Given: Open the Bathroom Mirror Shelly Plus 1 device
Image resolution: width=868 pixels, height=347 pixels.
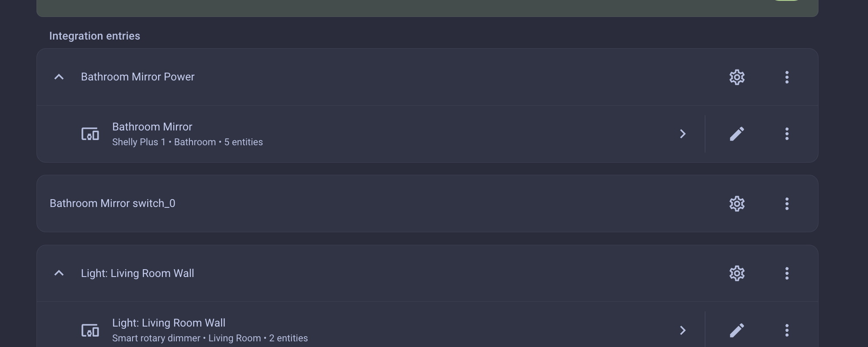Looking at the screenshot, I should click(x=187, y=134).
